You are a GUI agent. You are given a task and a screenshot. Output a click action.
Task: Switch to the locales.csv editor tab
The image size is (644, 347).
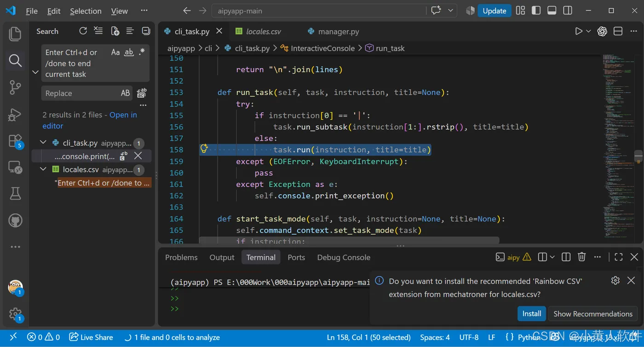click(x=263, y=31)
